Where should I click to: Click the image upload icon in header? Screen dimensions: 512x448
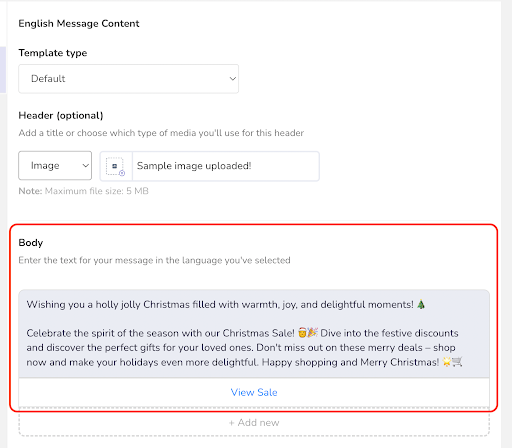116,166
